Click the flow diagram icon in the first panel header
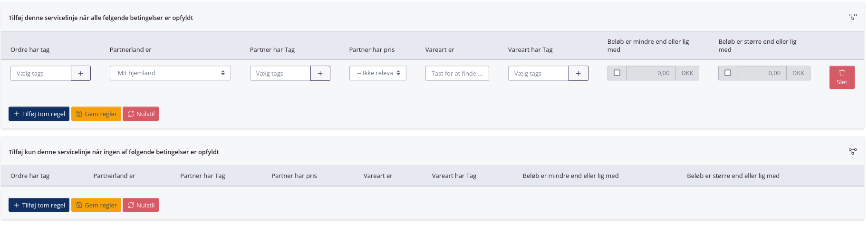Image resolution: width=868 pixels, height=236 pixels. click(x=852, y=17)
